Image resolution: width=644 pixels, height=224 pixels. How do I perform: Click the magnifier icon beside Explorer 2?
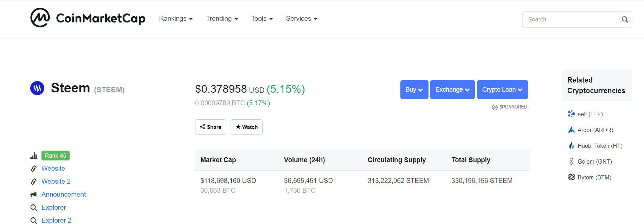34,220
